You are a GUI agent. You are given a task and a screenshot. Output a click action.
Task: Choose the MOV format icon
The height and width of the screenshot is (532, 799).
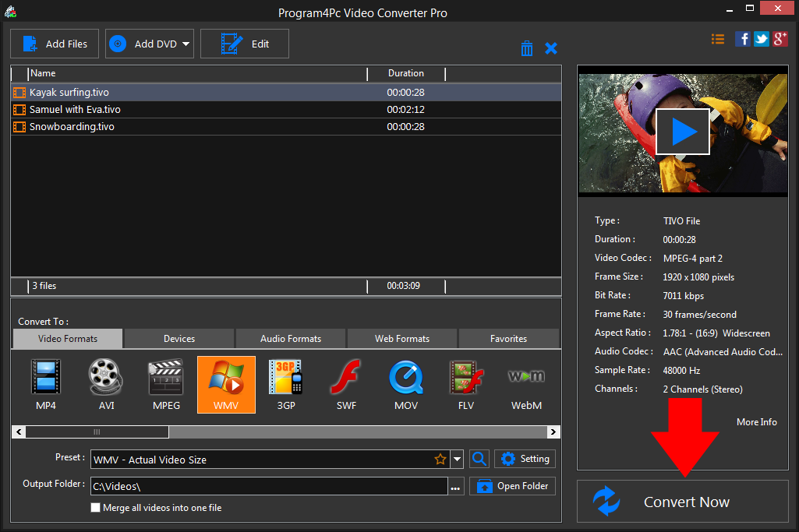[406, 384]
